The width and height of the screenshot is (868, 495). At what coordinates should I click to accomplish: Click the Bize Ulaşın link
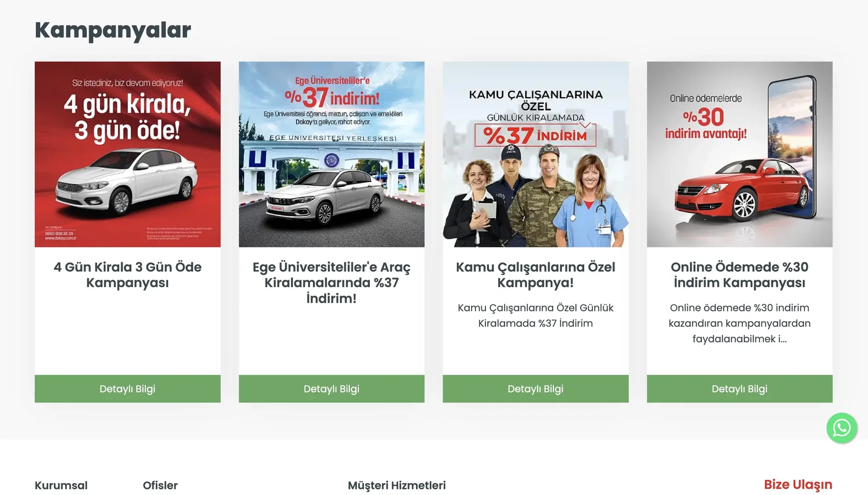click(798, 485)
